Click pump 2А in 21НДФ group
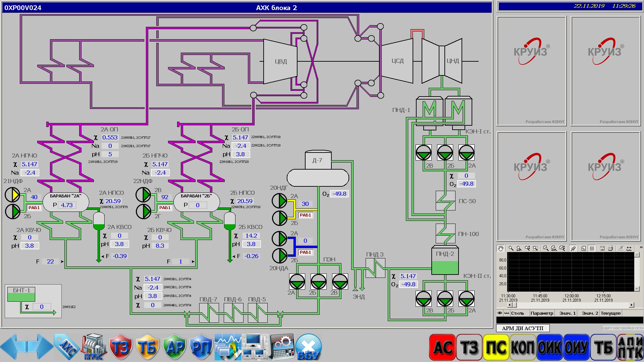This screenshot has height=362, width=644. 12,195
